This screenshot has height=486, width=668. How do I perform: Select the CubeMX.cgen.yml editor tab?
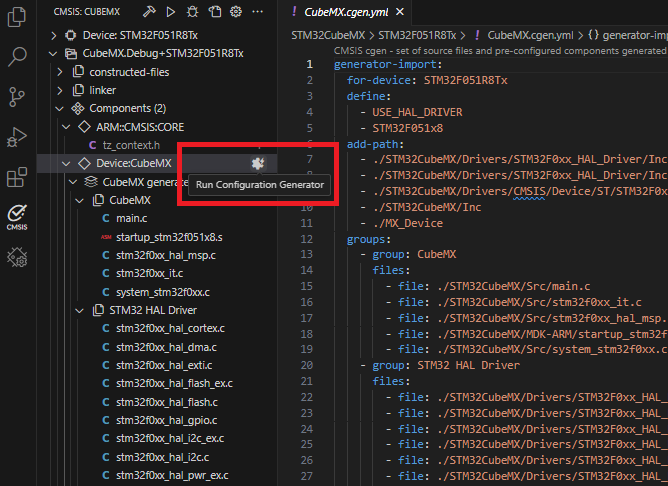[346, 12]
